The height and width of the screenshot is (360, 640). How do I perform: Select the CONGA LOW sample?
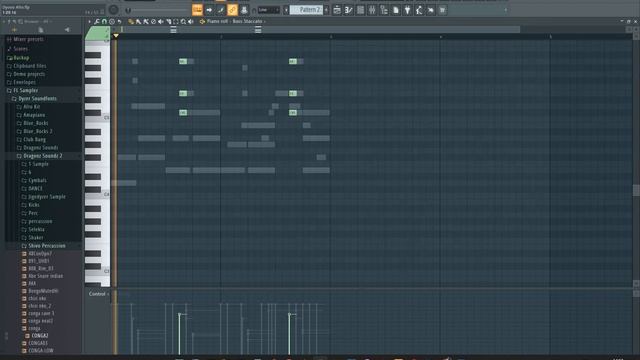tap(40, 351)
